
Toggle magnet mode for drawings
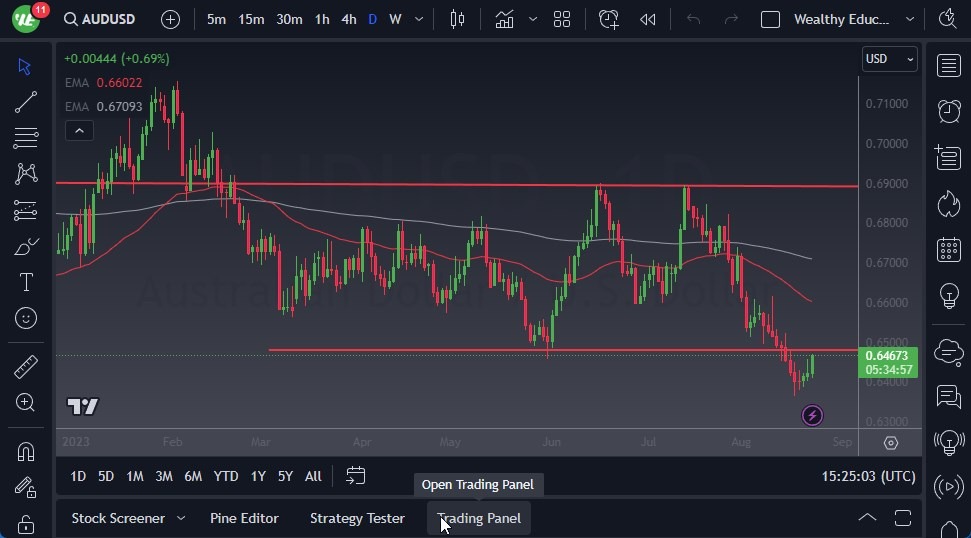[26, 451]
